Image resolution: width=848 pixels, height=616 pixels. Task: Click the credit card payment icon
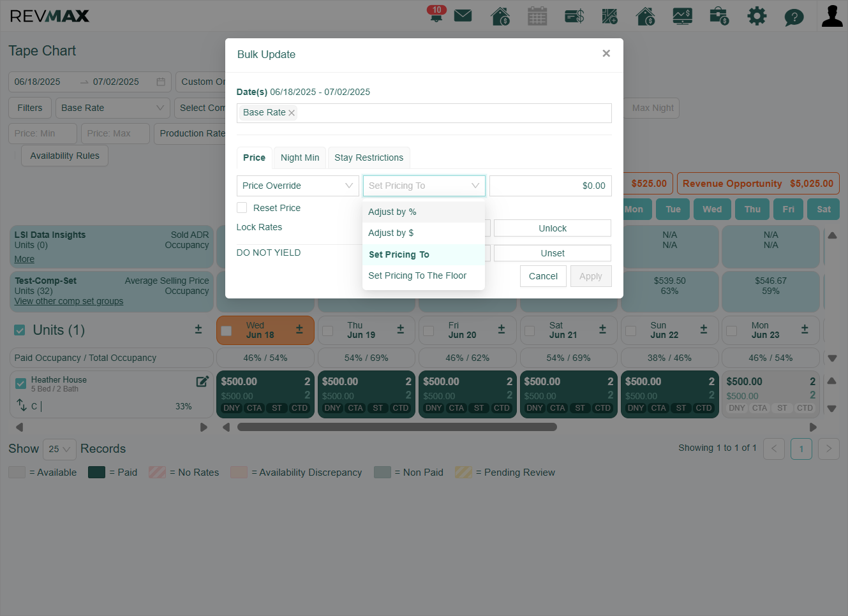pyautogui.click(x=574, y=16)
